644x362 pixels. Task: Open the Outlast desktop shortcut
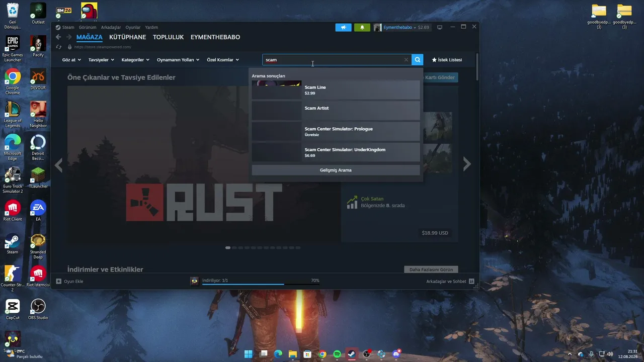coord(38,14)
